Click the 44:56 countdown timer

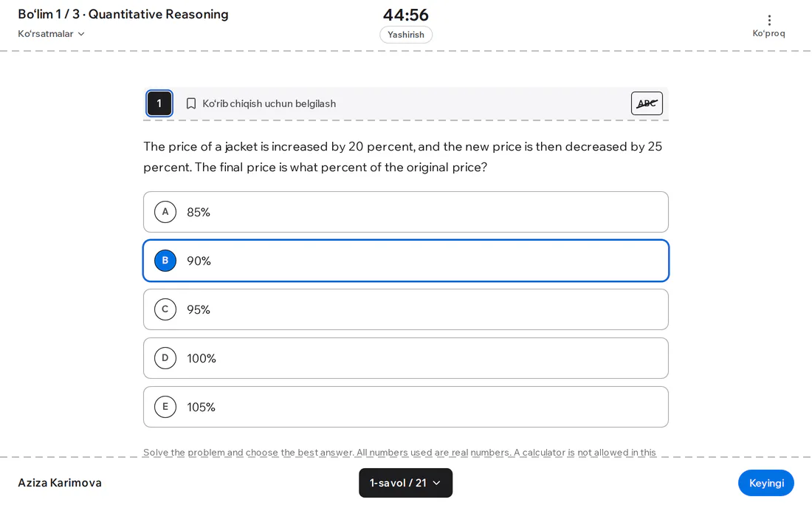[405, 15]
